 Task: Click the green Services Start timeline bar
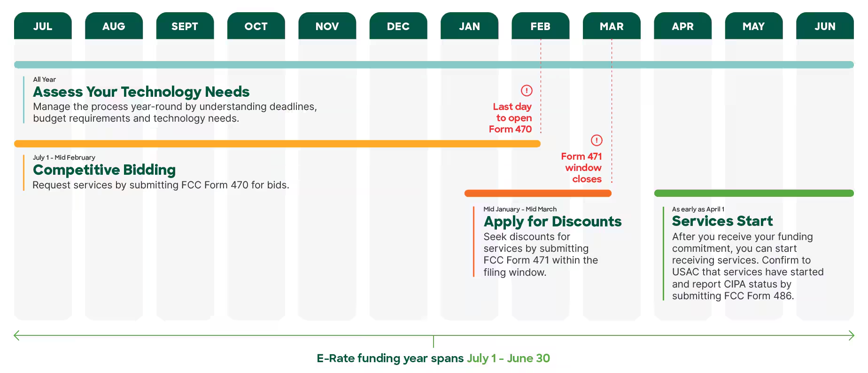754,193
